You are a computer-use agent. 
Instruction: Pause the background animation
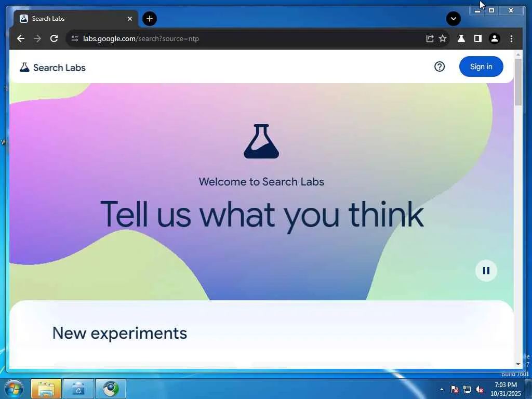[x=486, y=270]
